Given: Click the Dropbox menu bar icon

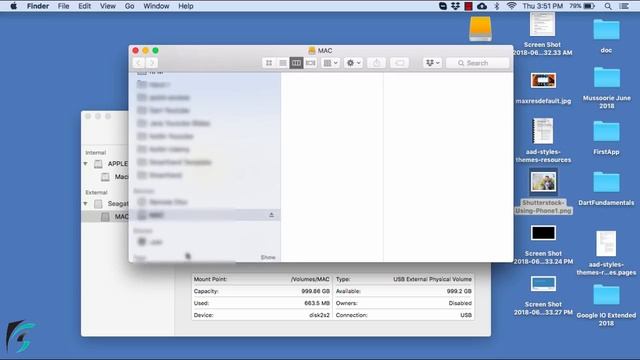Looking at the screenshot, I should pyautogui.click(x=456, y=6).
